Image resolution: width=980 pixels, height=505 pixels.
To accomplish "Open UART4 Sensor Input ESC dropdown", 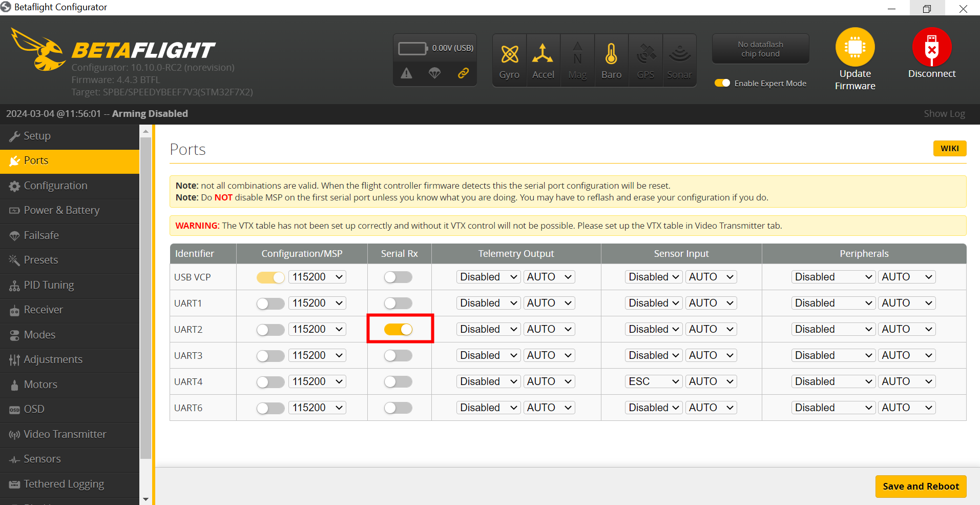I will [653, 381].
